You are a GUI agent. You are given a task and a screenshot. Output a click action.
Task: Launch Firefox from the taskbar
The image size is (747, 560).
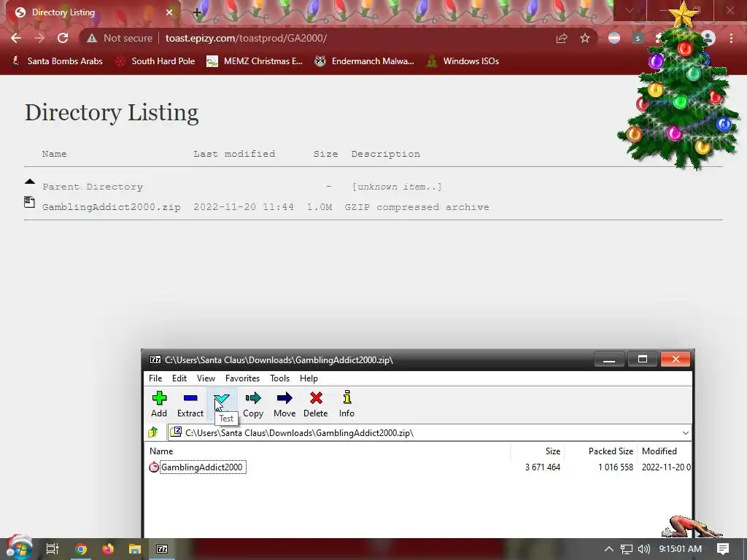click(108, 549)
